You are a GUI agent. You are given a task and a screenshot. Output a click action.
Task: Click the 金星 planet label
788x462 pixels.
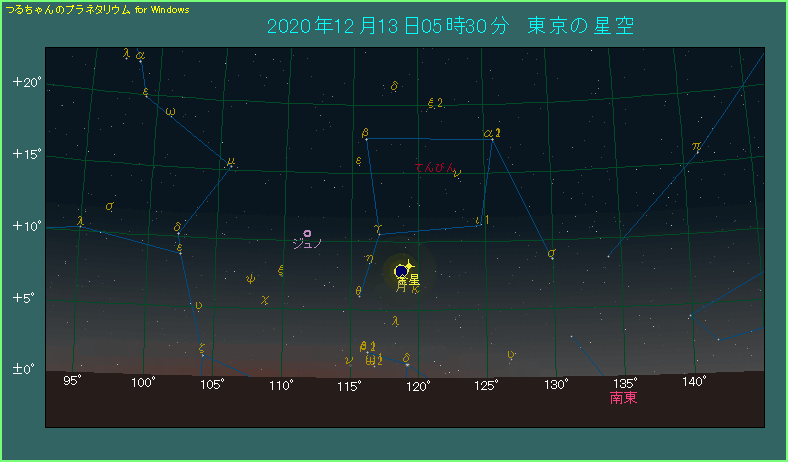408,282
